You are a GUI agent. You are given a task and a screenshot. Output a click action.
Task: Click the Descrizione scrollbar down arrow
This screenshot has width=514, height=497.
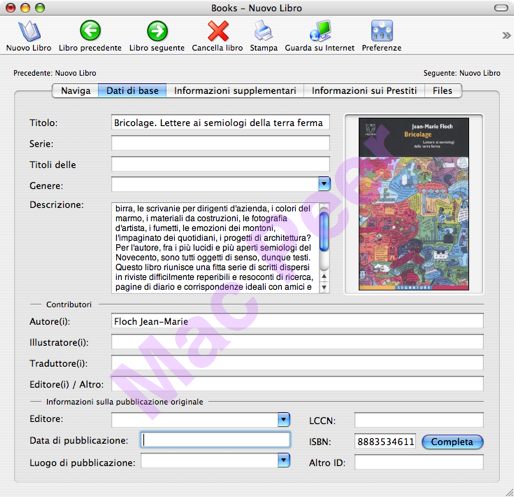(324, 287)
